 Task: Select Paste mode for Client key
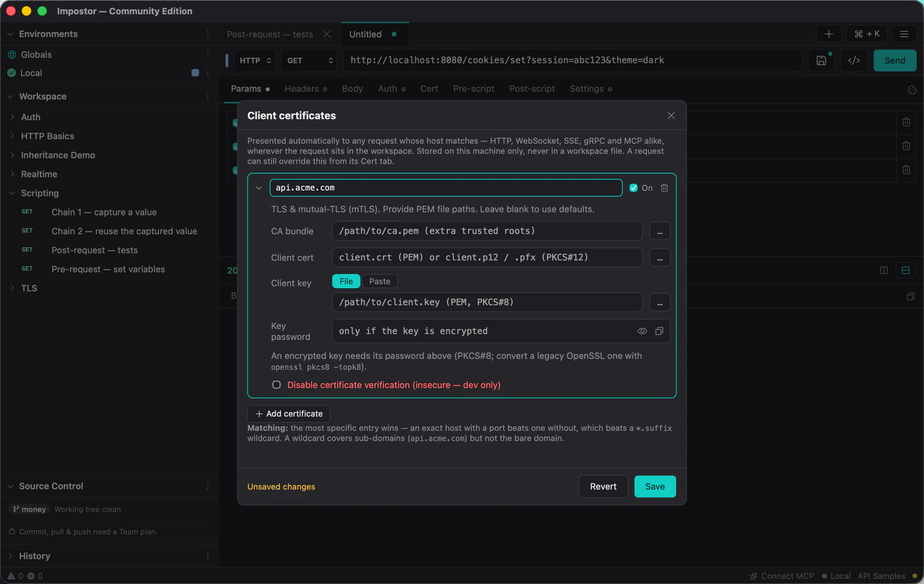pos(379,281)
